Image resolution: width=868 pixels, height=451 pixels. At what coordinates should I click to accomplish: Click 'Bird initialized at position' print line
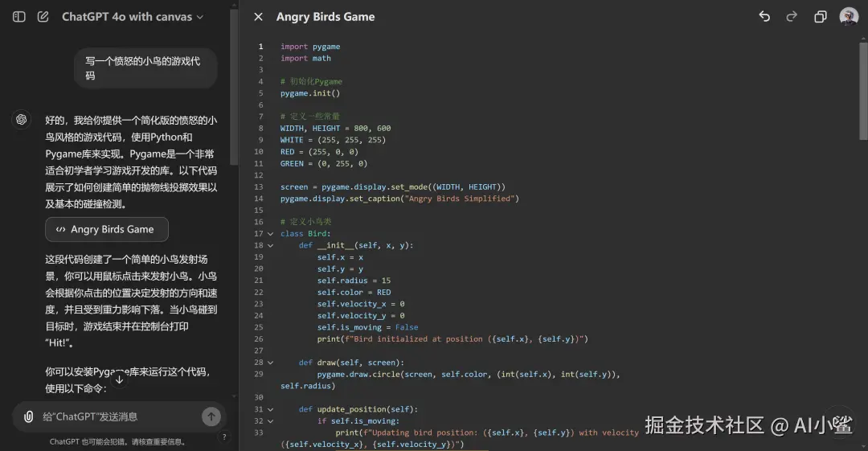point(452,339)
